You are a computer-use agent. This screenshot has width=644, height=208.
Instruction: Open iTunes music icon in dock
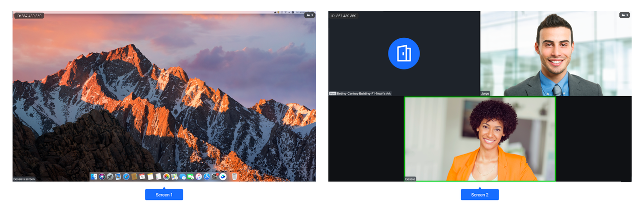coord(199,177)
